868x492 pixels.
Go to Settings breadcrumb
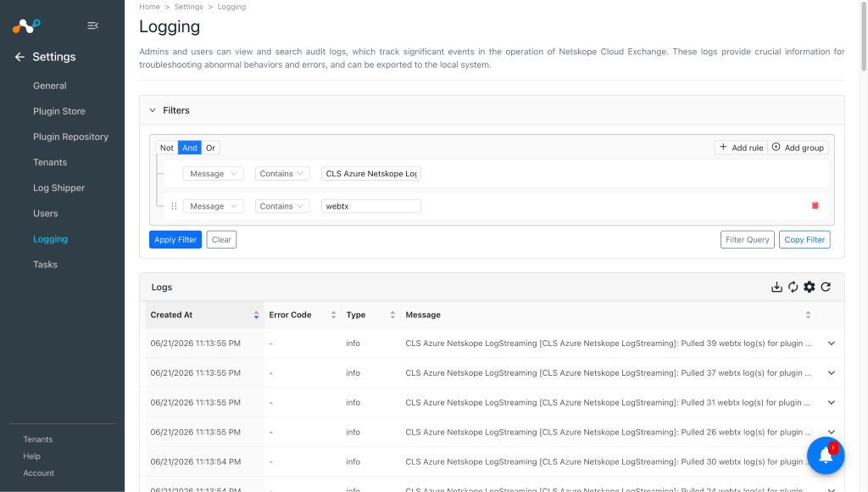click(189, 7)
